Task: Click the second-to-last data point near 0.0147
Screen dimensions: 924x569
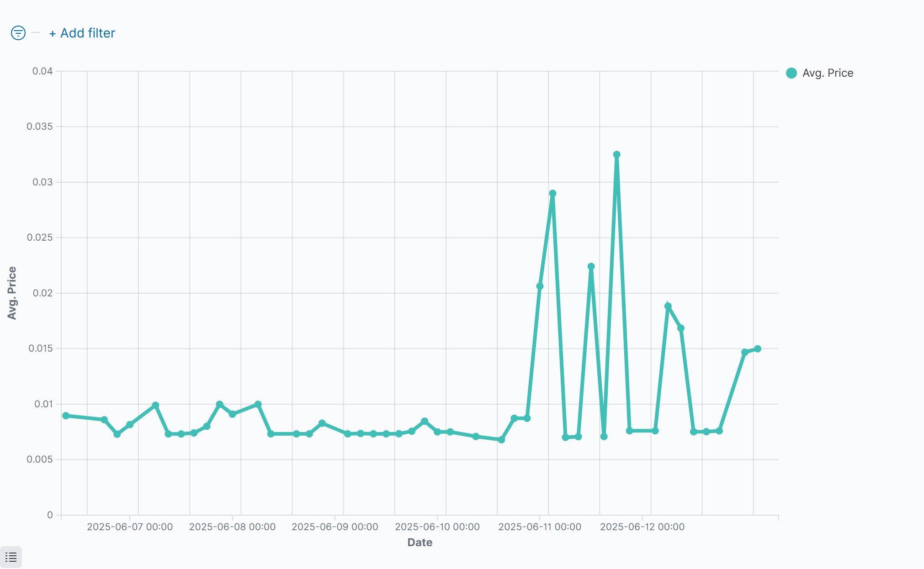Action: tap(745, 352)
